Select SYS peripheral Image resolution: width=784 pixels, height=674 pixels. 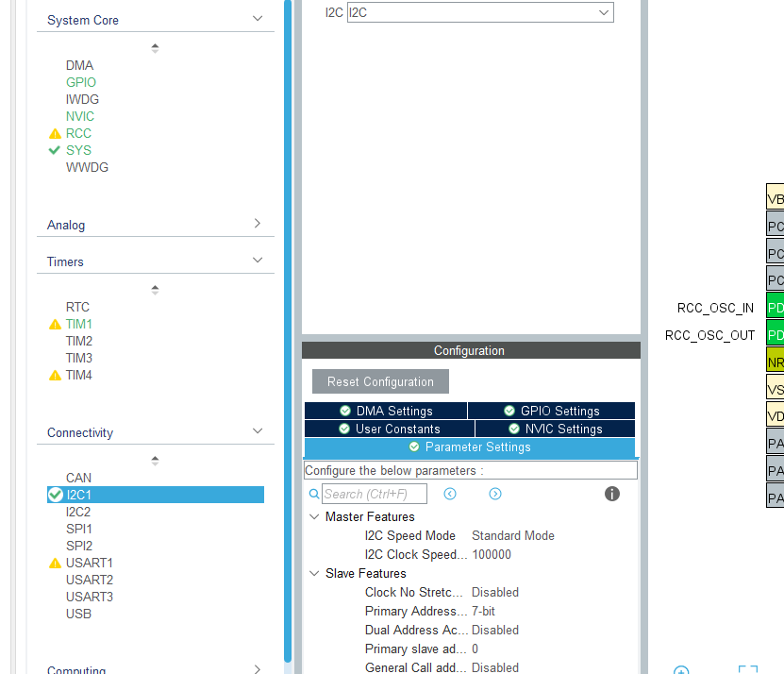(78, 151)
